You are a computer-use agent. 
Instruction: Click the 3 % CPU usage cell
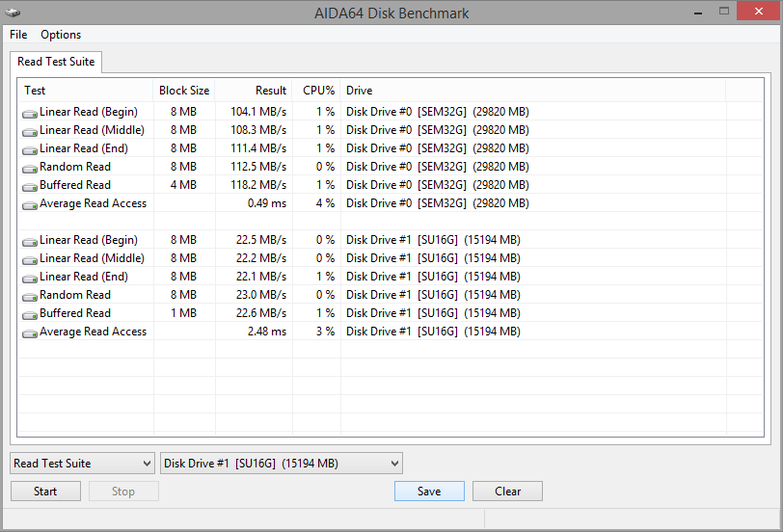tap(325, 332)
